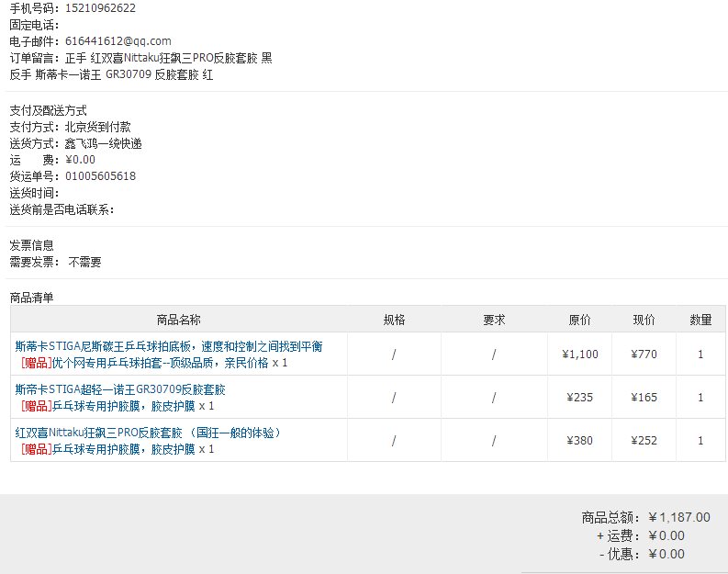728x574 pixels.
Task: Click the ¥770 current price cell
Action: (644, 355)
